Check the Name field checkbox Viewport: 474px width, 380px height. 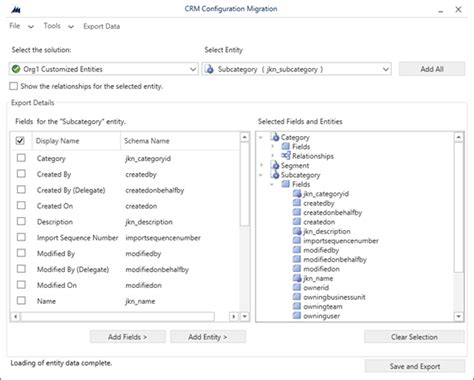[21, 301]
